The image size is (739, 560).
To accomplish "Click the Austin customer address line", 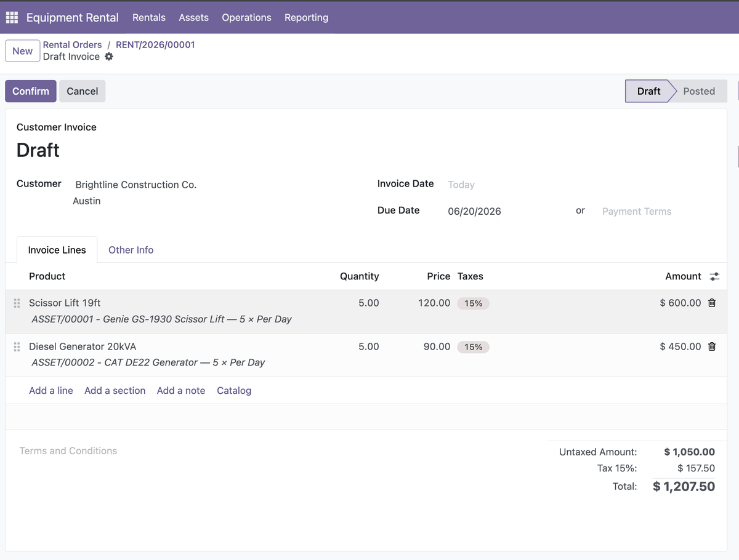I will tap(87, 201).
